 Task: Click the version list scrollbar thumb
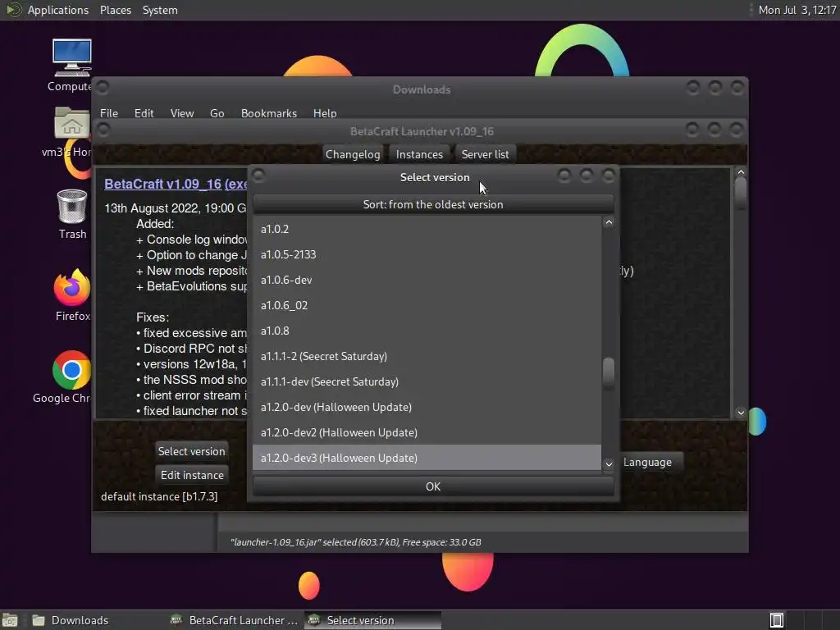tap(609, 372)
